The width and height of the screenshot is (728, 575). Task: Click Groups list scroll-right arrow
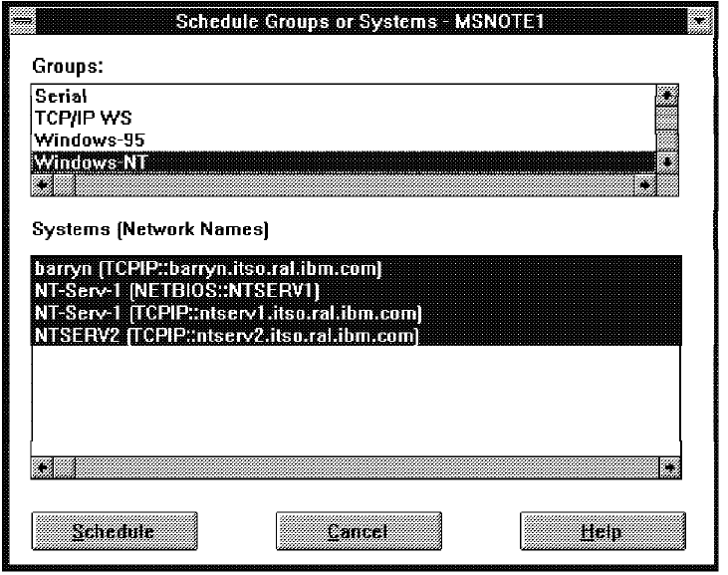click(x=645, y=185)
